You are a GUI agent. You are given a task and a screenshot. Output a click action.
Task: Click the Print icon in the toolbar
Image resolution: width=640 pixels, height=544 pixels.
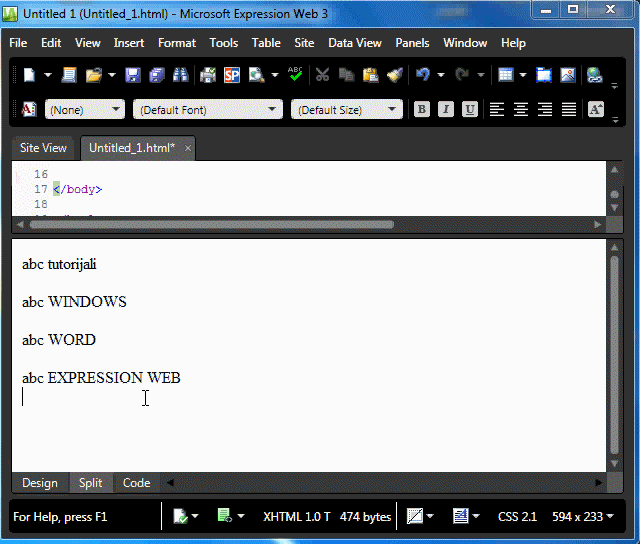(208, 75)
